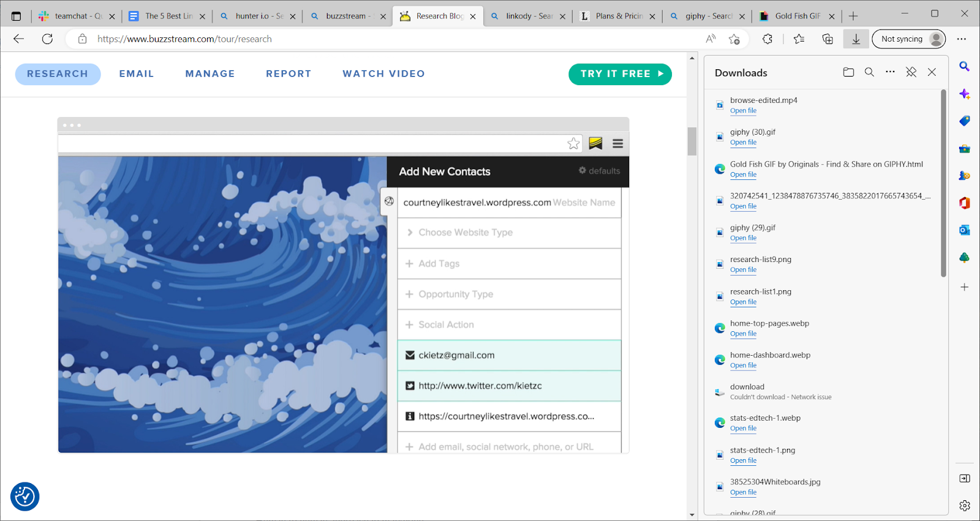The width and height of the screenshot is (980, 521).
Task: Switch to the Gold Fish GIF tab
Action: 798,16
